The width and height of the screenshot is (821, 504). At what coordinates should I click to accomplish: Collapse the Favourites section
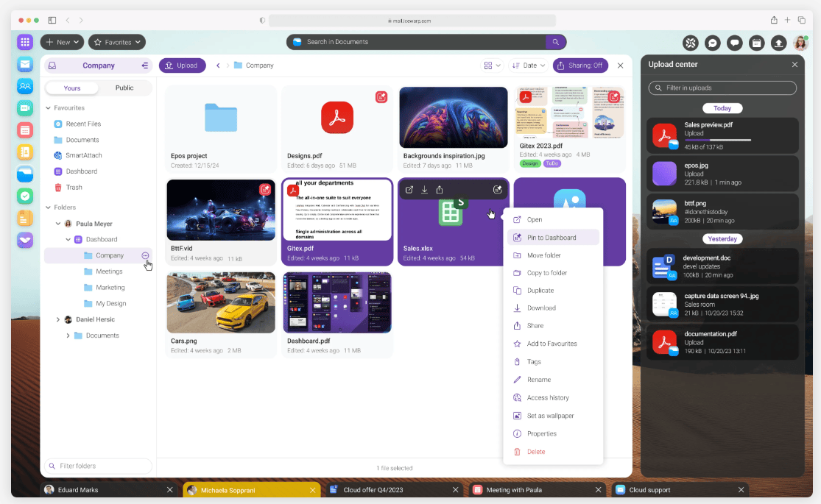[x=49, y=108]
